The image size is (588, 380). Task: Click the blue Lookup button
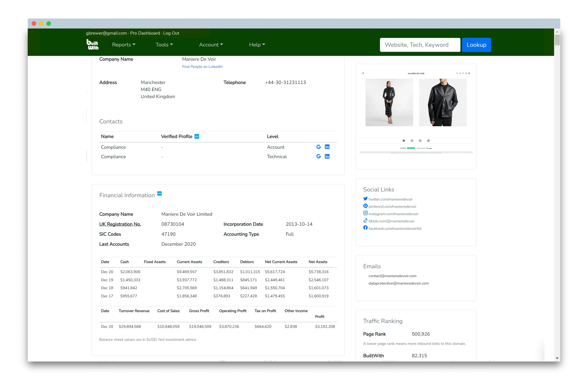476,45
